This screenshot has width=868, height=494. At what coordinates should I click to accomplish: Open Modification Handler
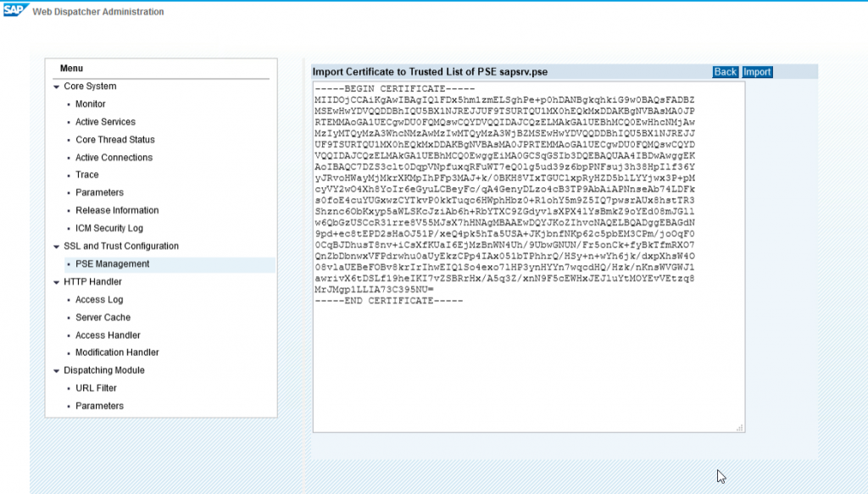click(x=117, y=352)
